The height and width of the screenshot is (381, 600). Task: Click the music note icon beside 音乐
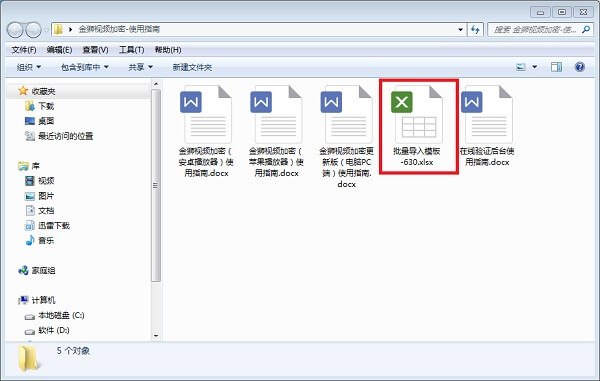pyautogui.click(x=30, y=240)
